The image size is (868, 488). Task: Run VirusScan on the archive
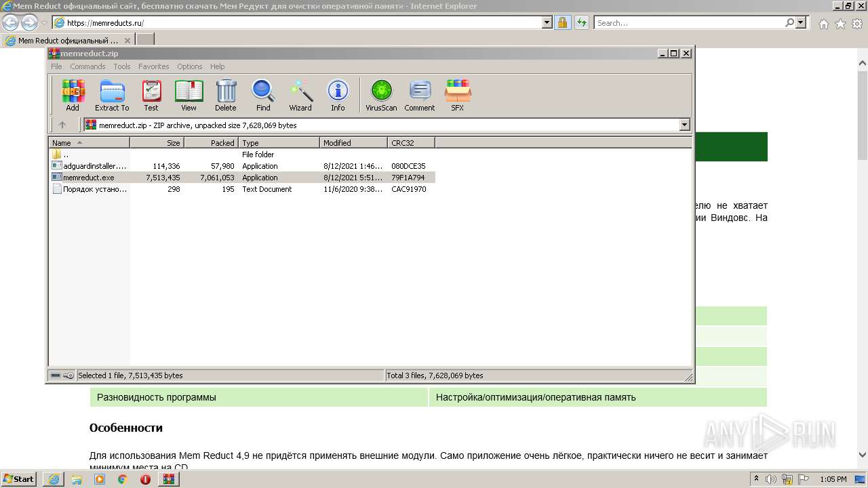click(x=381, y=96)
